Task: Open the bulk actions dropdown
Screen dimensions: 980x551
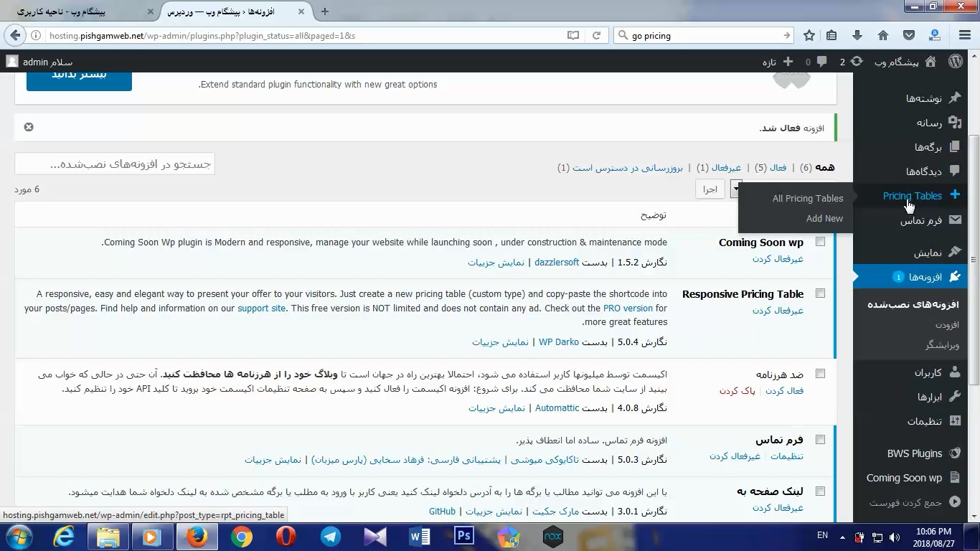Action: click(x=735, y=189)
